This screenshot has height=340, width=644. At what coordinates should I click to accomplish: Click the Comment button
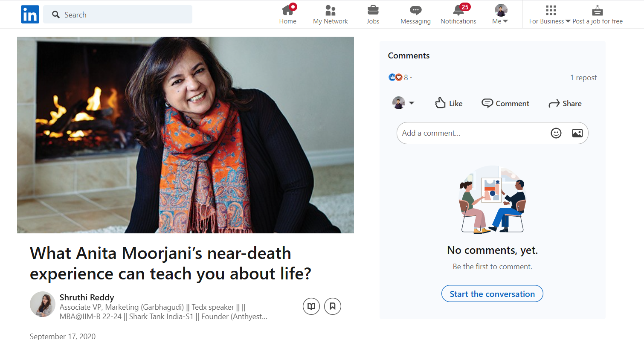(x=505, y=103)
